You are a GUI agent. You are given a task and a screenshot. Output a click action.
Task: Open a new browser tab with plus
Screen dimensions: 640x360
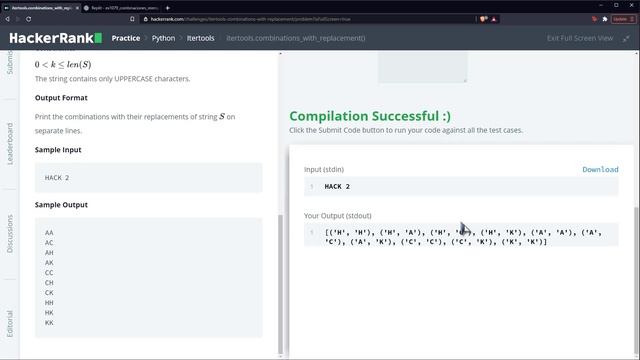(x=167, y=8)
